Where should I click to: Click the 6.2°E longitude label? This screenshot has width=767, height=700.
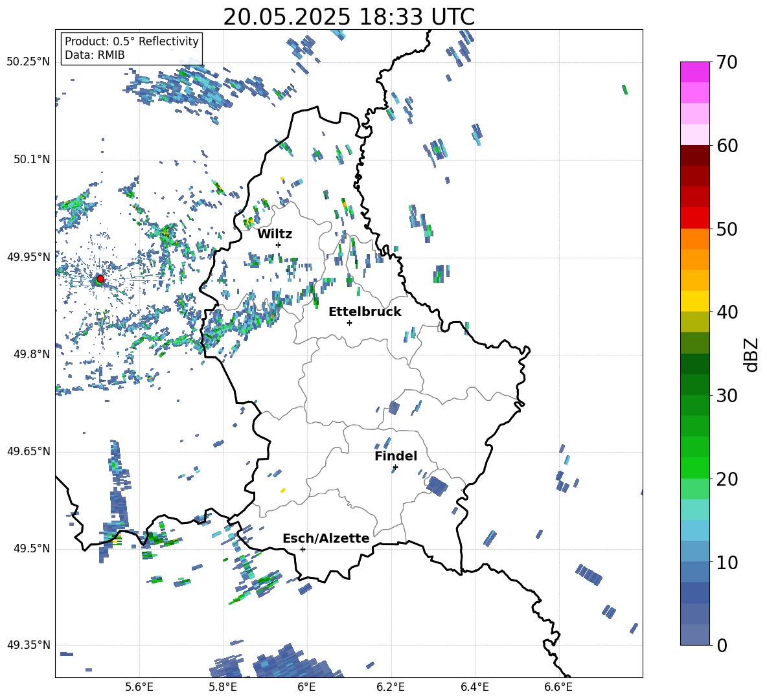pos(391,687)
